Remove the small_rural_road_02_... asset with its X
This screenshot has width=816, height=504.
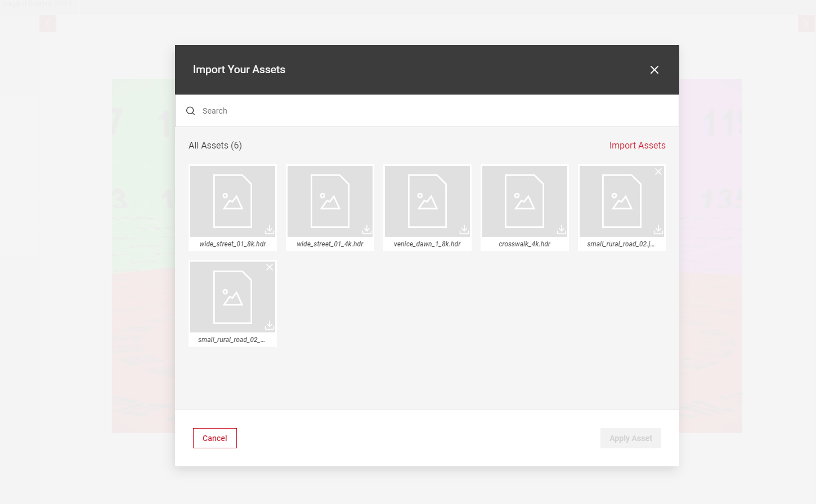click(270, 267)
